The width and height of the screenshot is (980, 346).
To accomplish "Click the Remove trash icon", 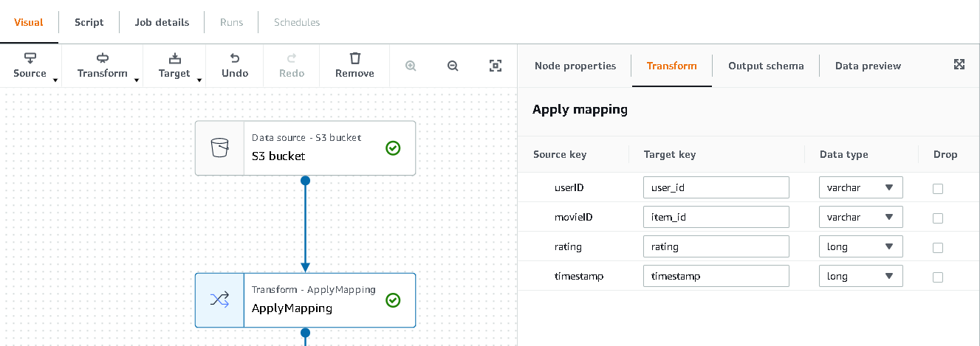I will [x=354, y=58].
